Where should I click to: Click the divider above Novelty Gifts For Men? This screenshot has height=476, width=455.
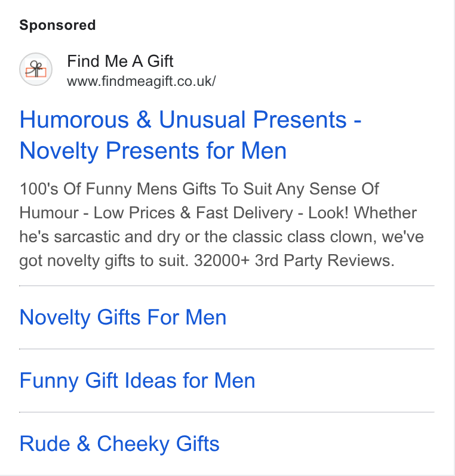[x=227, y=286]
